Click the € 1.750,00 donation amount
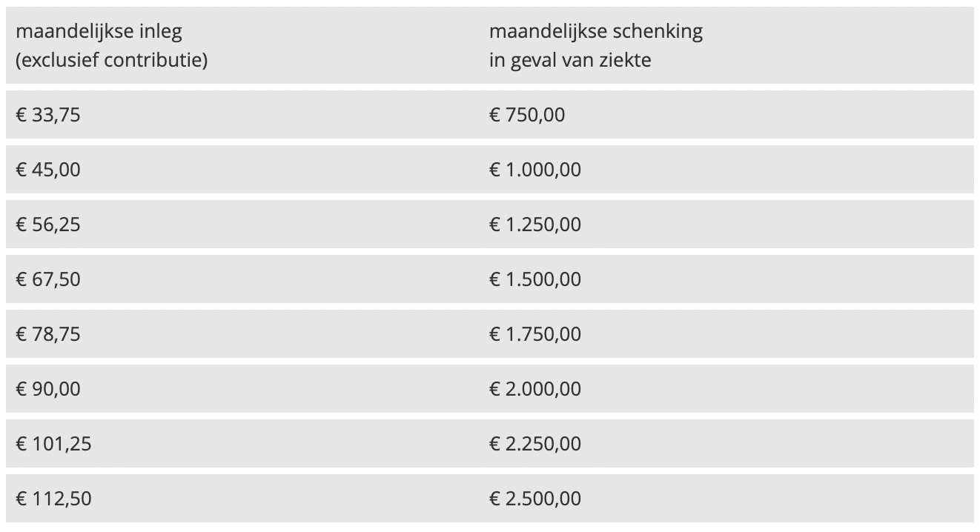The height and width of the screenshot is (532, 980). point(535,334)
